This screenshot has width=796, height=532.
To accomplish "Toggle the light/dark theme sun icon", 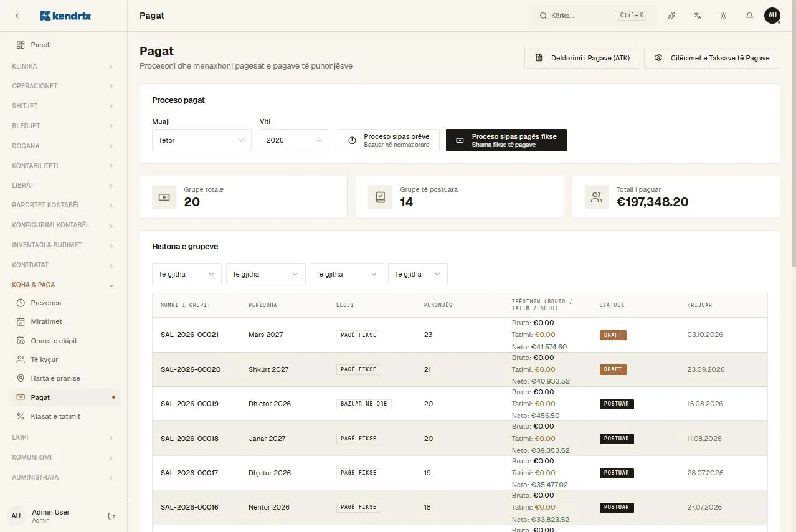I will (x=723, y=16).
